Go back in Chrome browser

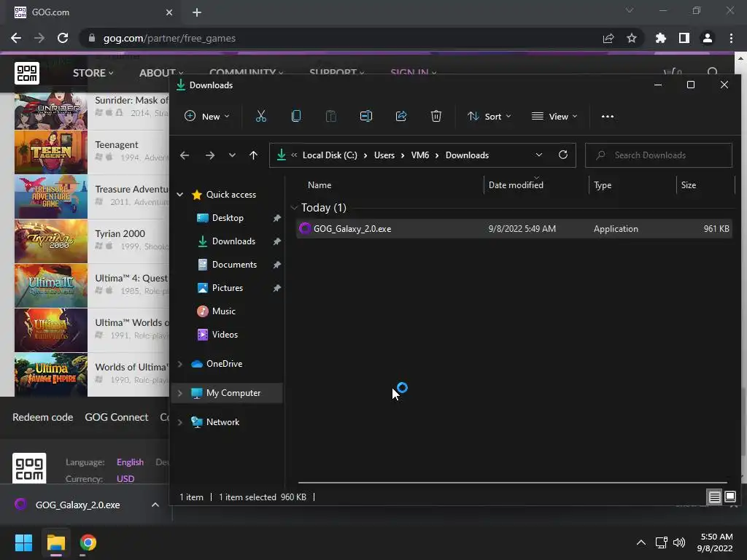(16, 38)
